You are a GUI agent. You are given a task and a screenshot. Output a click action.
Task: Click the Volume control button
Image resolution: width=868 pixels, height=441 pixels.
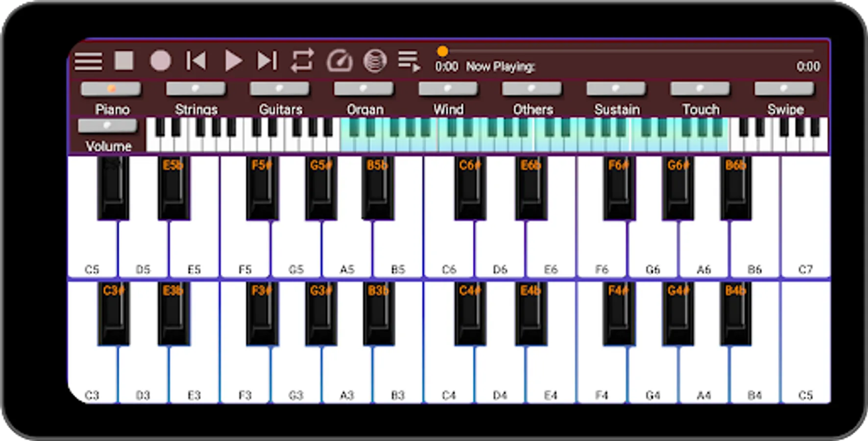pyautogui.click(x=107, y=126)
